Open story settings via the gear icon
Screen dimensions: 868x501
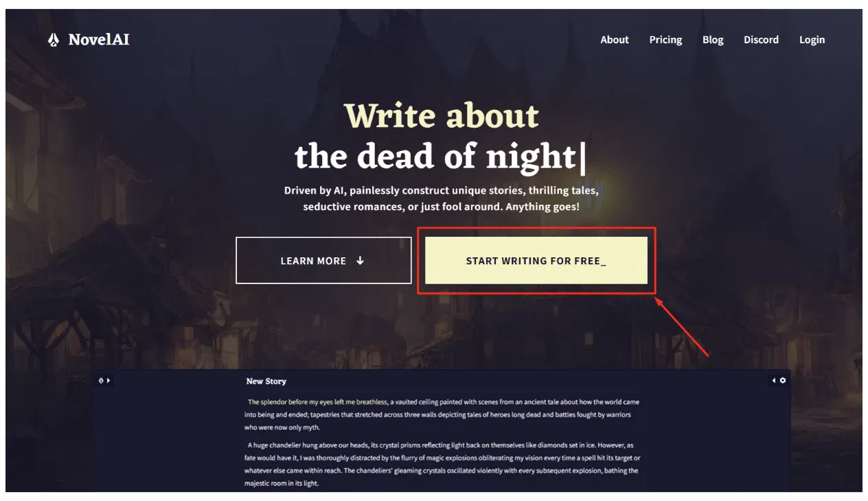[x=782, y=380]
